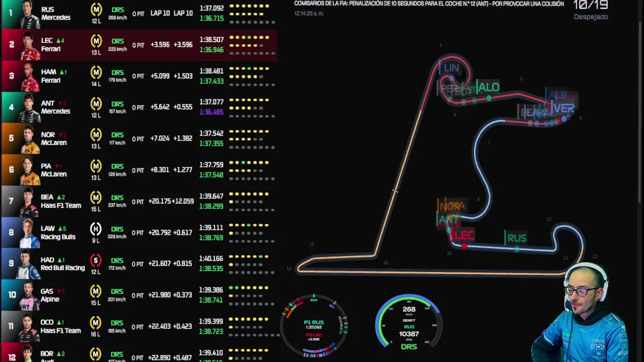Click the lap counter 10/19
Screen dimensions: 644x362
tap(591, 6)
